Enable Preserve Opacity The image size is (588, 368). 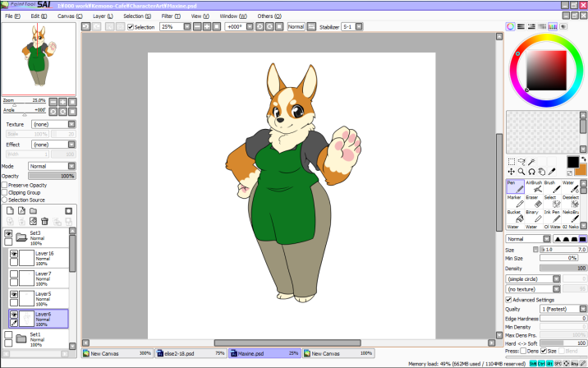click(x=5, y=185)
